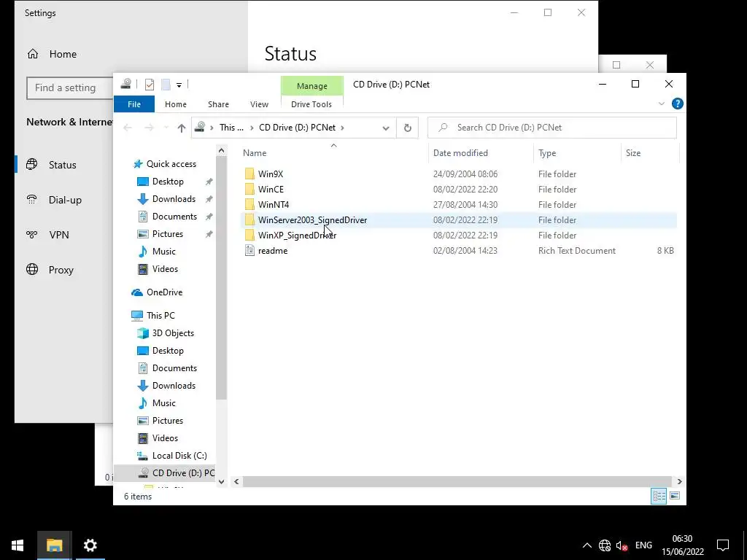
Task: Click Settings gear taskbar icon
Action: click(x=90, y=545)
